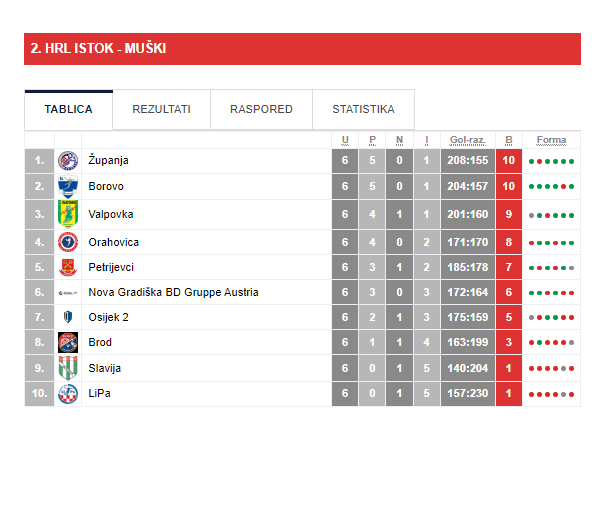Image resolution: width=610 pixels, height=522 pixels.
Task: Open the Statistika tab
Action: click(x=363, y=109)
